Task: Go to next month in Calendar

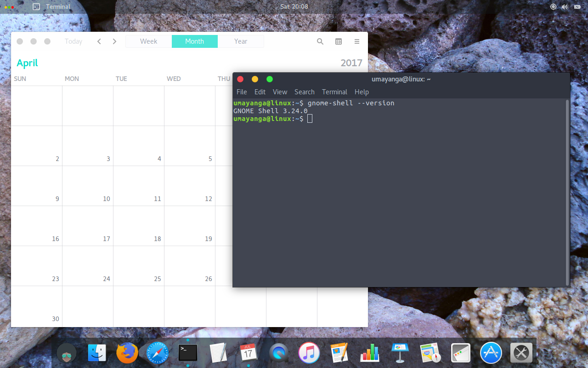Action: 114,41
